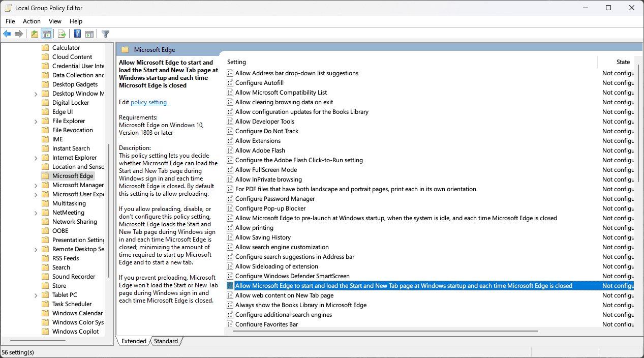Select 'Always show the Books Library in Microsoft Edge'

click(x=301, y=305)
